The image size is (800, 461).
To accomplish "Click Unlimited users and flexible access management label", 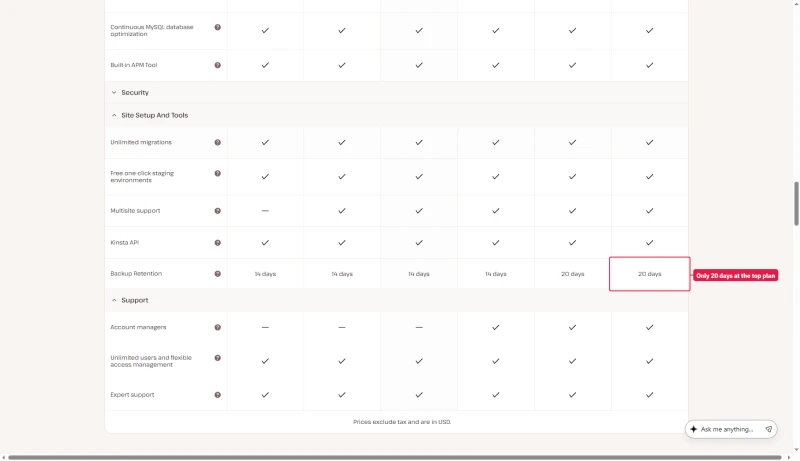I will pos(151,361).
